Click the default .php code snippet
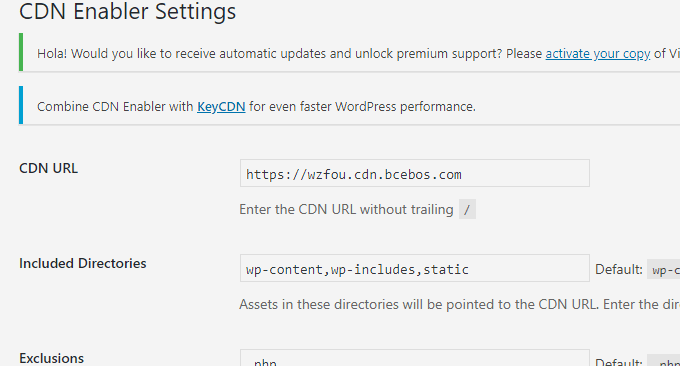This screenshot has width=680, height=366. (664, 361)
